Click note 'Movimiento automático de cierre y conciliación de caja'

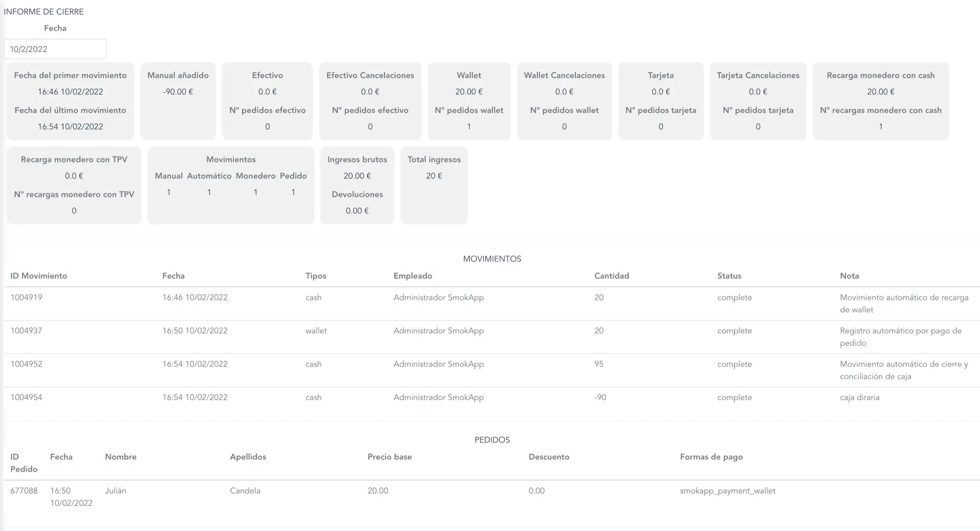pos(904,370)
